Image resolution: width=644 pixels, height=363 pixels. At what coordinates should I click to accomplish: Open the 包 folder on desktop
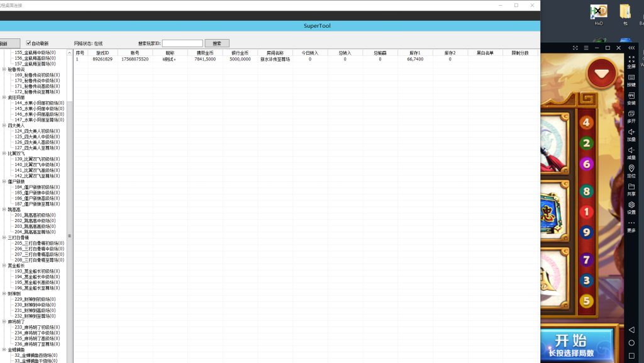click(625, 14)
